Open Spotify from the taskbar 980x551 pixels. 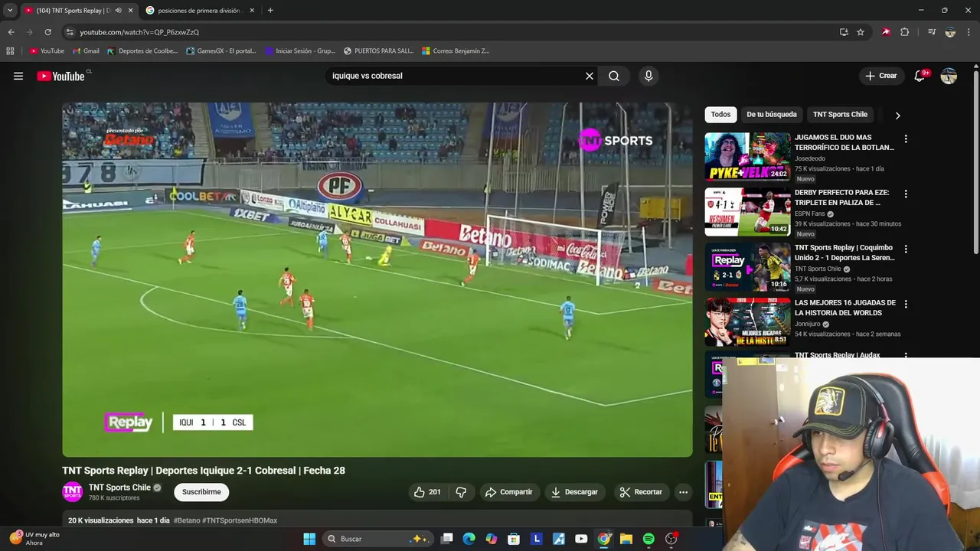(x=648, y=539)
